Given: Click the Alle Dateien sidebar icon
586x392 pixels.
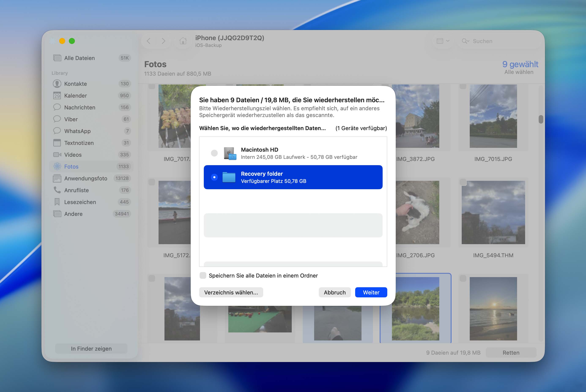Looking at the screenshot, I should pyautogui.click(x=57, y=58).
